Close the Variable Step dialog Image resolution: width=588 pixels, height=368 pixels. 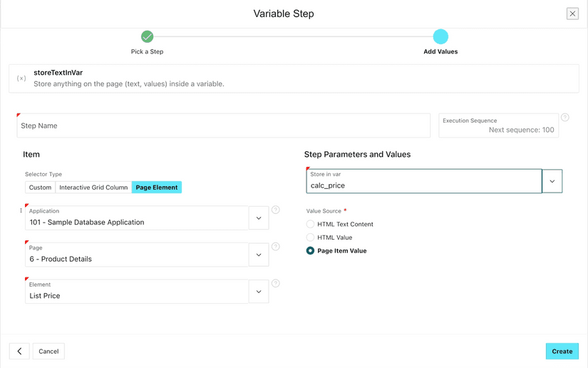572,14
